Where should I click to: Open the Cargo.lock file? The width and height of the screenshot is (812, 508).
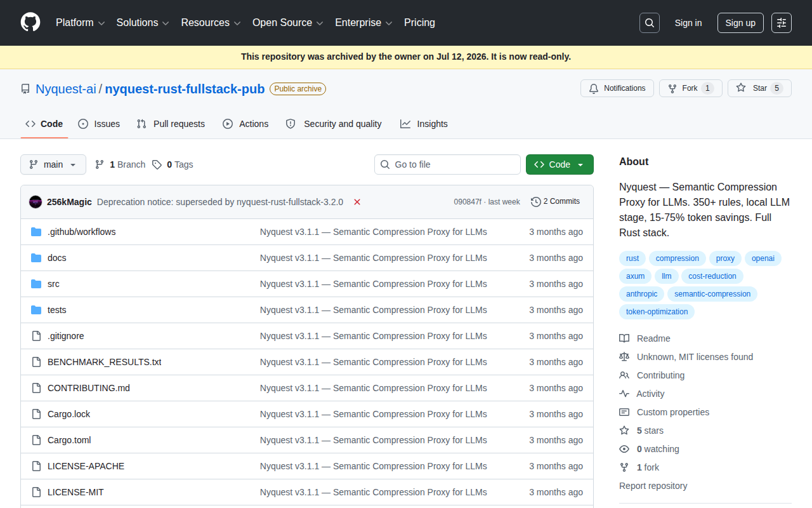pyautogui.click(x=69, y=414)
